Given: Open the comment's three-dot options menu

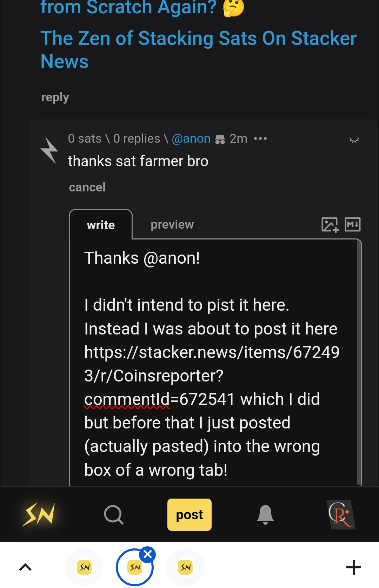Looking at the screenshot, I should click(x=260, y=139).
